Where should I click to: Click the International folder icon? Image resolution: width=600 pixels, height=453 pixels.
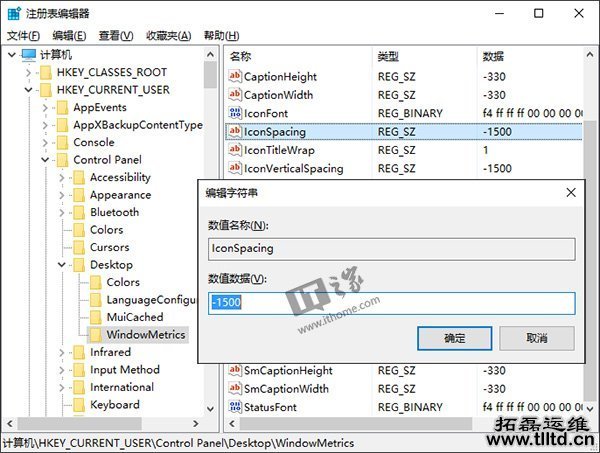click(x=79, y=387)
